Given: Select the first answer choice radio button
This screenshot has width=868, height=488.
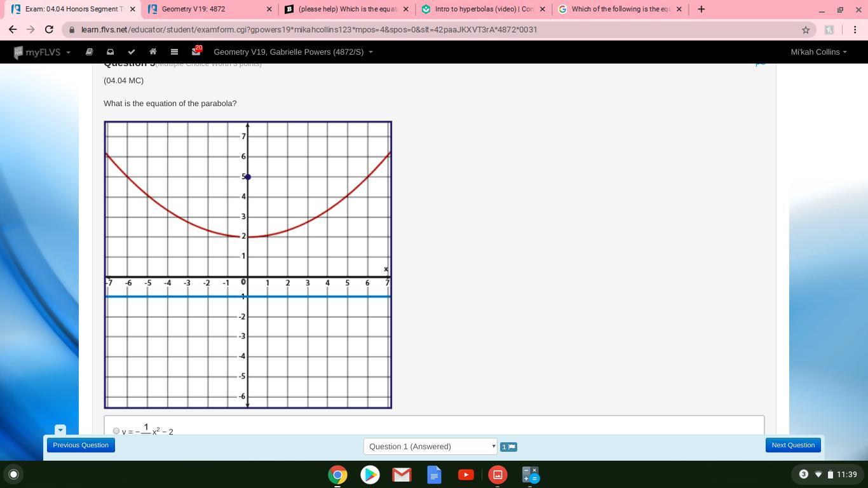Looking at the screenshot, I should pyautogui.click(x=116, y=431).
